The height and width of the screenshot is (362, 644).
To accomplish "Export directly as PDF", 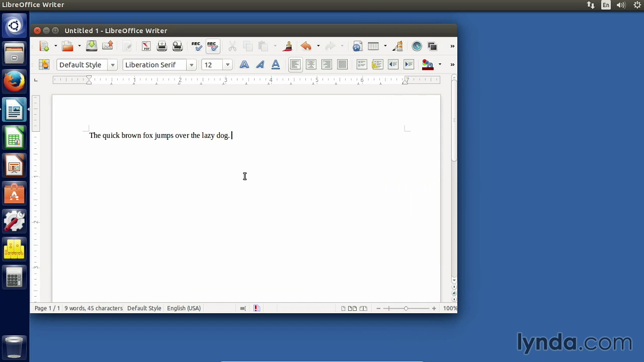I will pos(146,46).
